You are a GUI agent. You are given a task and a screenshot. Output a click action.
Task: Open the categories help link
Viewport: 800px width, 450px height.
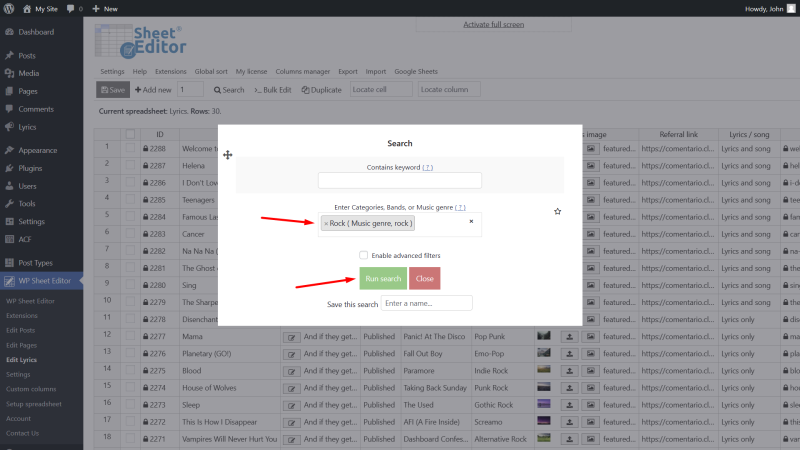point(460,207)
